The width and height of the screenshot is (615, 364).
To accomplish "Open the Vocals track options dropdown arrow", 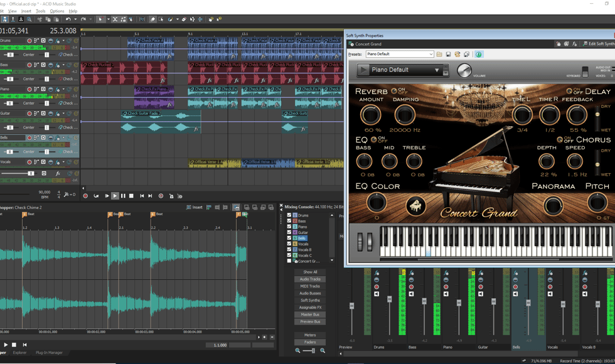I will [x=63, y=162].
